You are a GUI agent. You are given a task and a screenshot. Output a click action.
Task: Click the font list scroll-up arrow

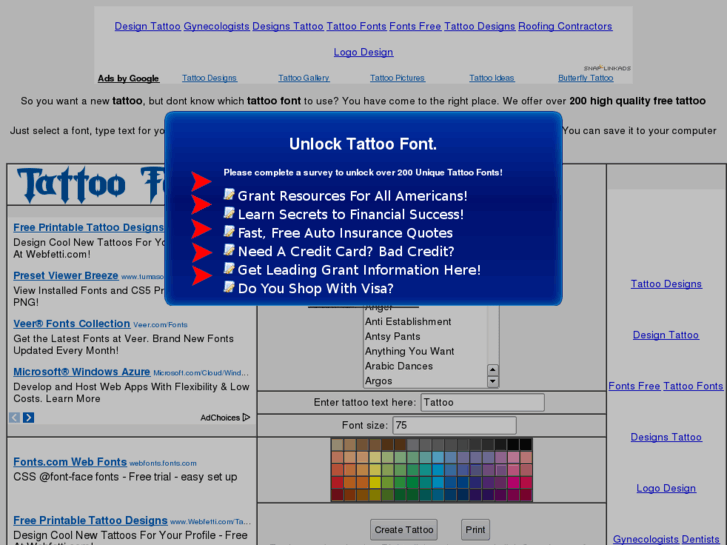pyautogui.click(x=492, y=370)
